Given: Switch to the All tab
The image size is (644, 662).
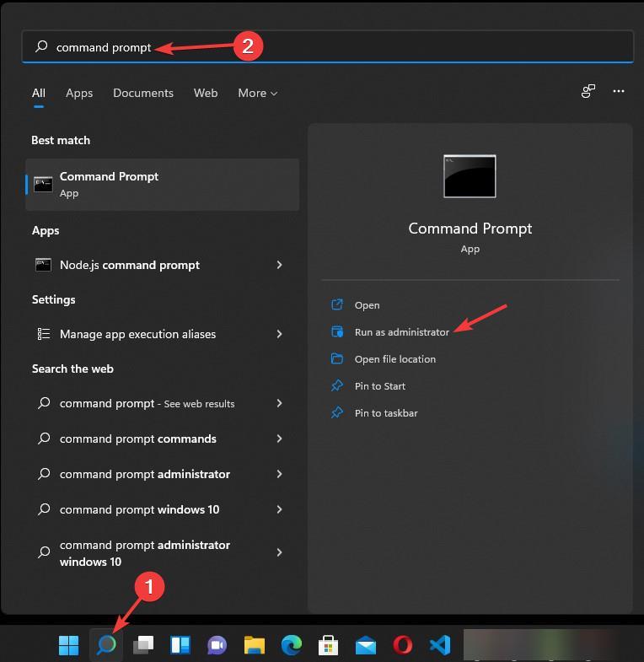Looking at the screenshot, I should point(39,93).
